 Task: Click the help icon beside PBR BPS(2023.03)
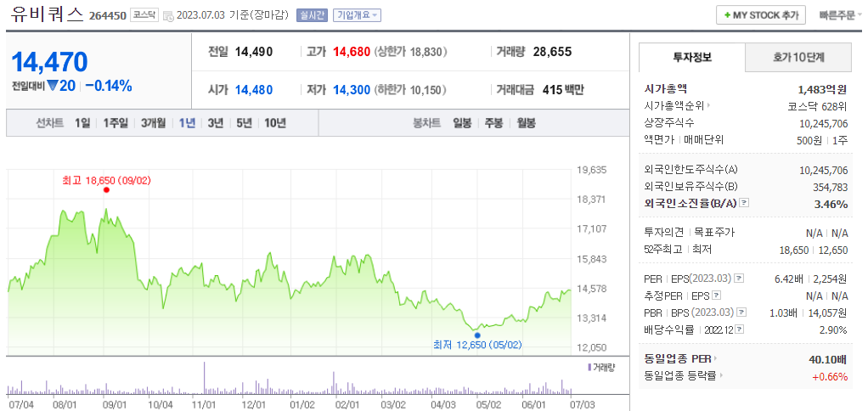click(740, 312)
